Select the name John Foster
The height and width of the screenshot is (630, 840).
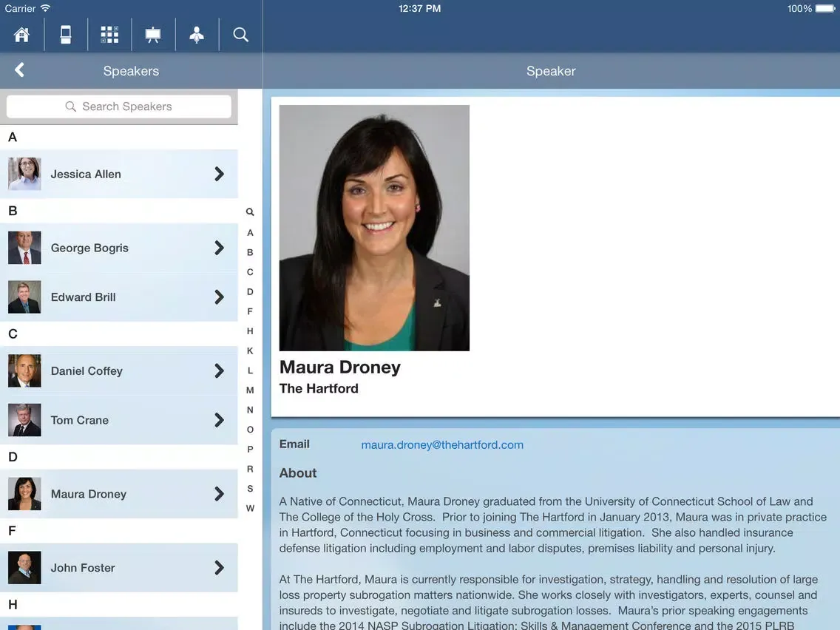click(83, 568)
